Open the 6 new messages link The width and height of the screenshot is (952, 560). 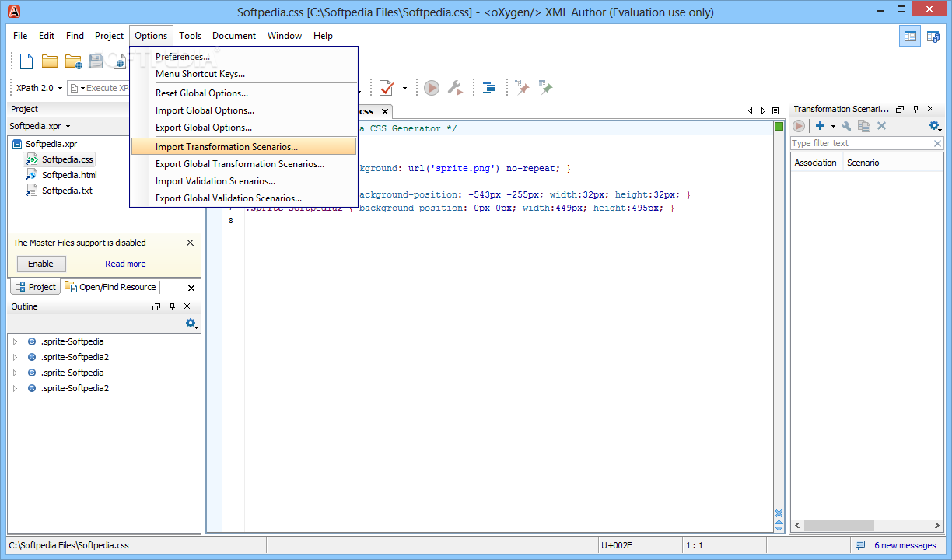click(x=905, y=545)
